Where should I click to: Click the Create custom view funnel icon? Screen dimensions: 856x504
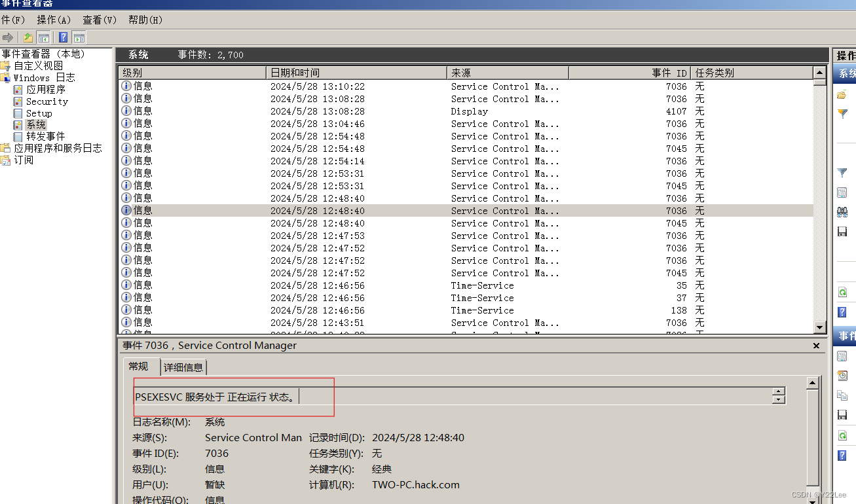click(842, 114)
